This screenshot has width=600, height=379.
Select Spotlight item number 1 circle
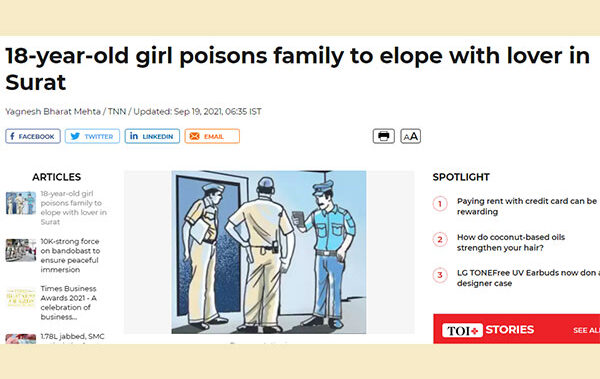440,204
